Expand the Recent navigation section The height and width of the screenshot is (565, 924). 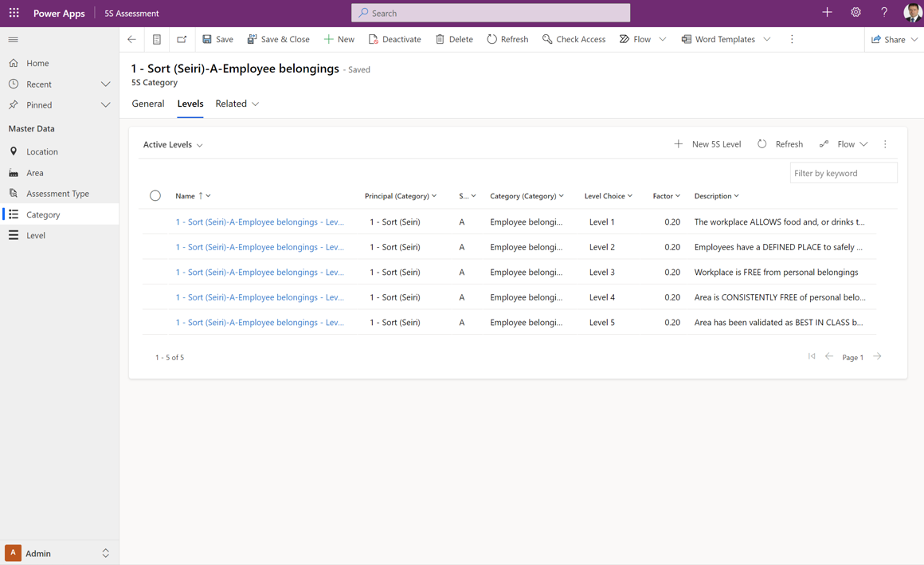(105, 84)
